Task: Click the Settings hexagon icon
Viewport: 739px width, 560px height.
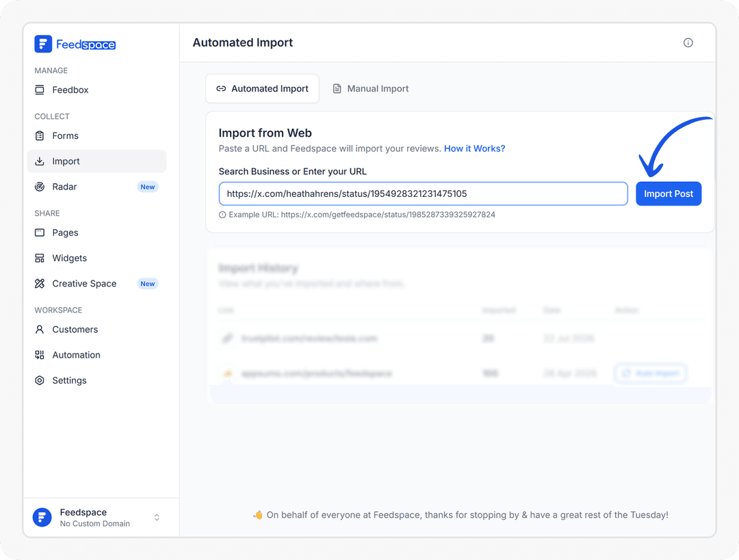Action: (x=40, y=380)
